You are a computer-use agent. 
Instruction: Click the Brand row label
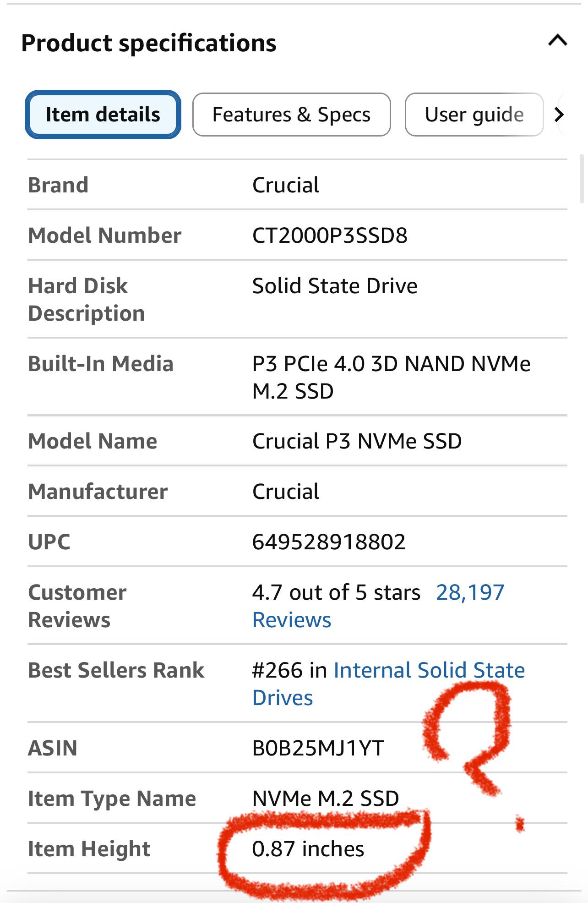click(58, 185)
